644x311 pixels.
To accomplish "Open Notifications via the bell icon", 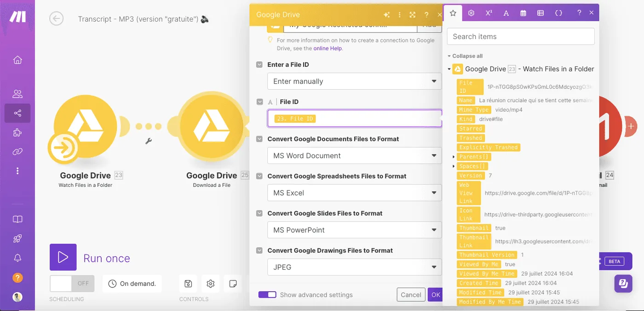I will click(x=17, y=258).
